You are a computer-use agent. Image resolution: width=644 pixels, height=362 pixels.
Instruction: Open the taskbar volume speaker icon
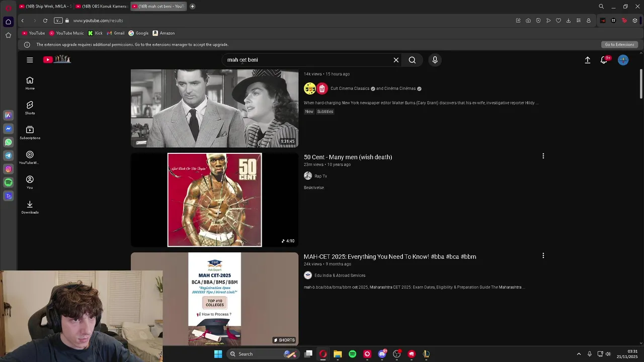click(608, 354)
